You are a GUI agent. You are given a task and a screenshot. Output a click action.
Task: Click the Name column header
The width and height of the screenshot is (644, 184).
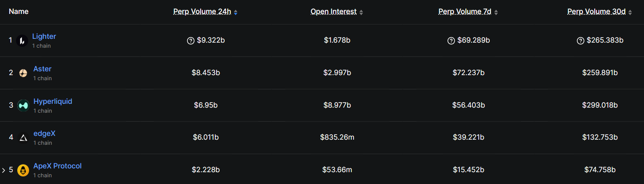[x=19, y=11]
